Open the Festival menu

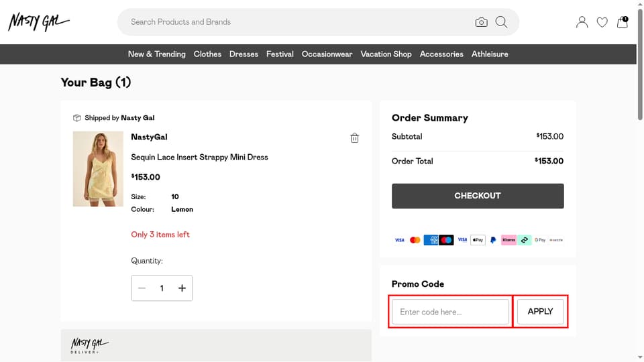click(x=280, y=54)
